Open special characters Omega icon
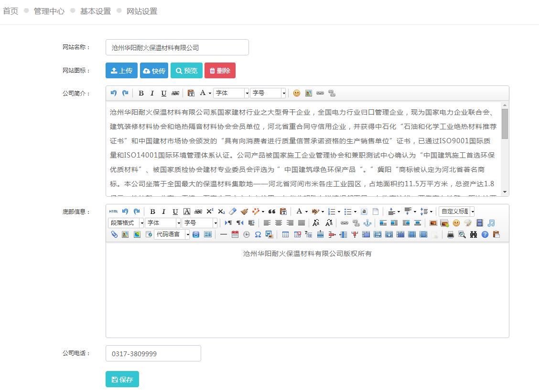 [x=258, y=234]
